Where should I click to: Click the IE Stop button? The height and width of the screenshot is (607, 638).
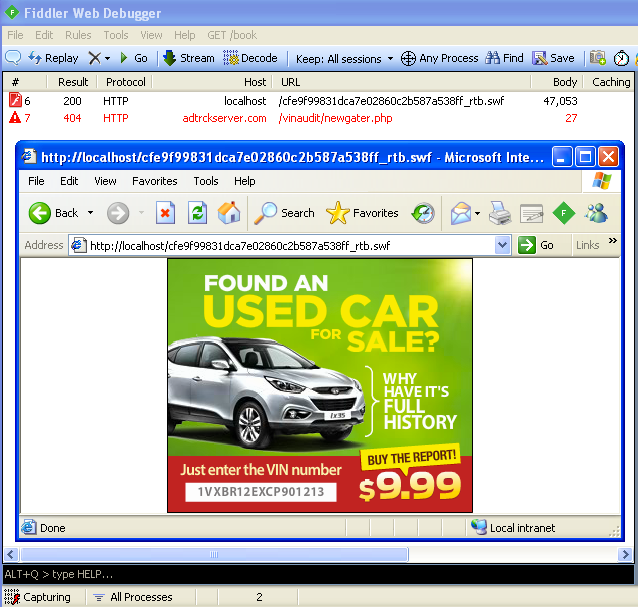click(x=165, y=213)
